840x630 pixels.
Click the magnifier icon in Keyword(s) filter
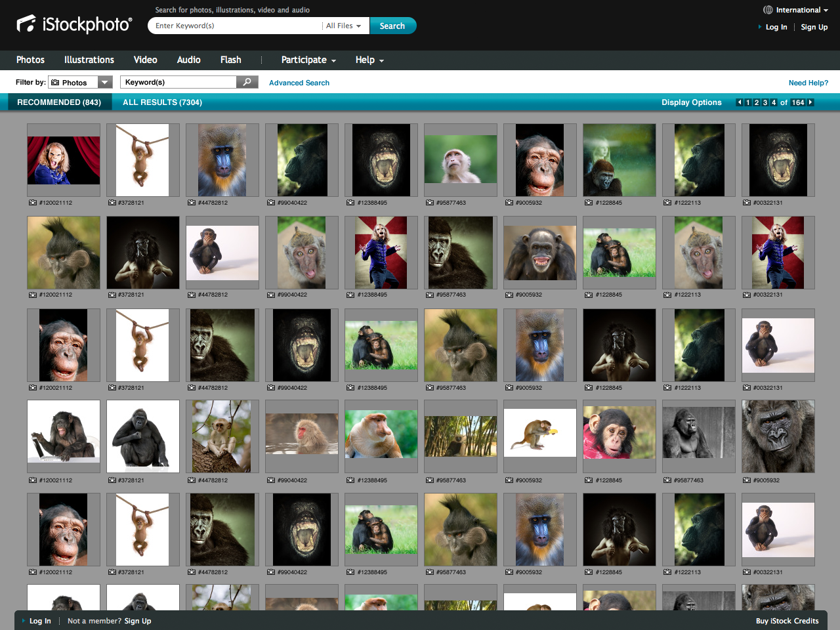(x=247, y=82)
